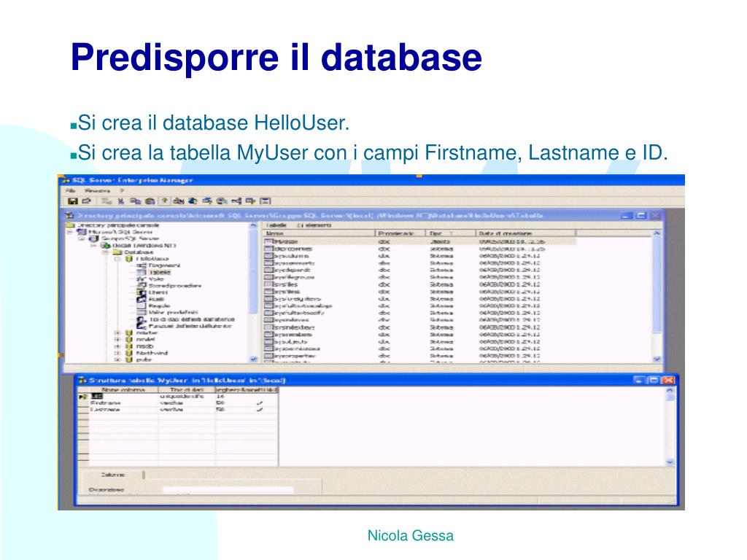Expand the pubs database node
The height and width of the screenshot is (560, 747).
117,359
